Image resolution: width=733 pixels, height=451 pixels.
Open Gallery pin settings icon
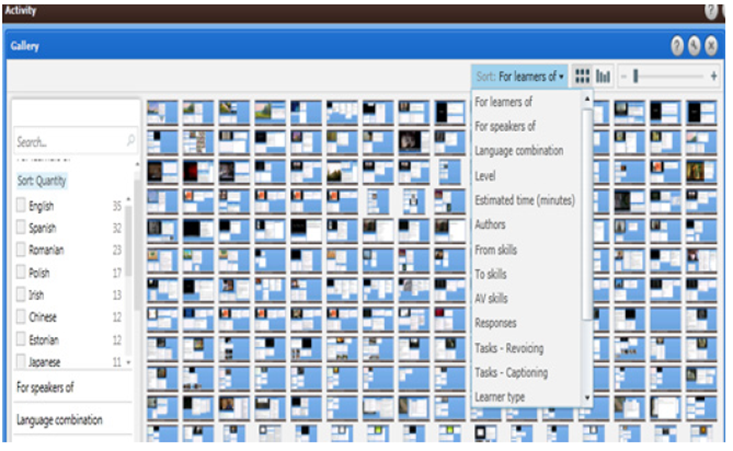(x=694, y=46)
